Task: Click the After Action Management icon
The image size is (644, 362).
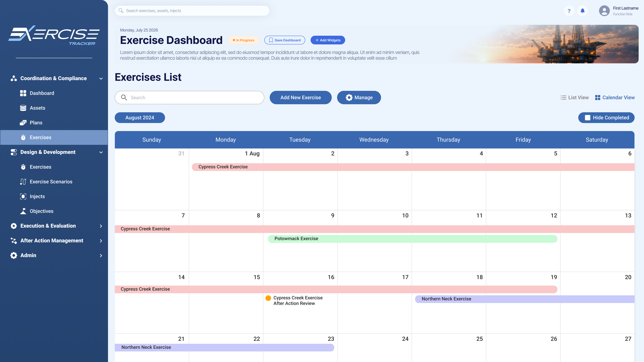Action: point(14,241)
